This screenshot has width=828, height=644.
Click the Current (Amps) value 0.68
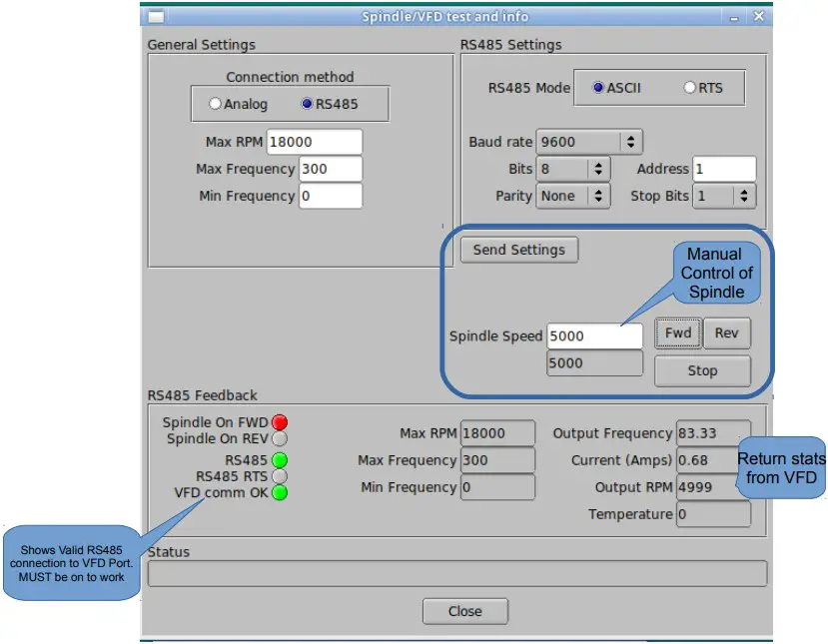point(707,460)
